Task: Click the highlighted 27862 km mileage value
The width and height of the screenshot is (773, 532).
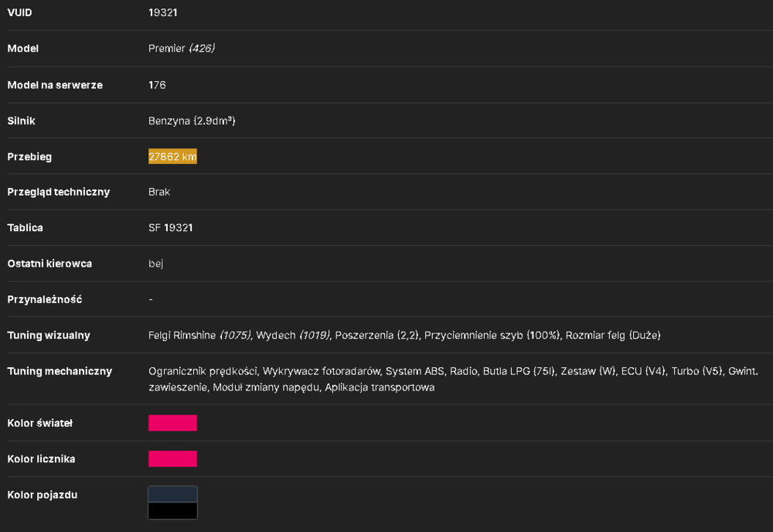Action: (172, 156)
